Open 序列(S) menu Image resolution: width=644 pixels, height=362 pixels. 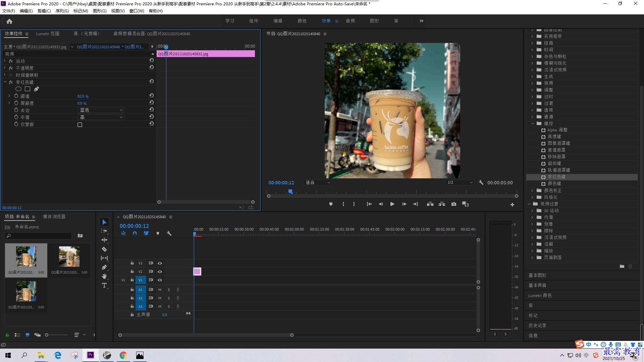pos(62,11)
